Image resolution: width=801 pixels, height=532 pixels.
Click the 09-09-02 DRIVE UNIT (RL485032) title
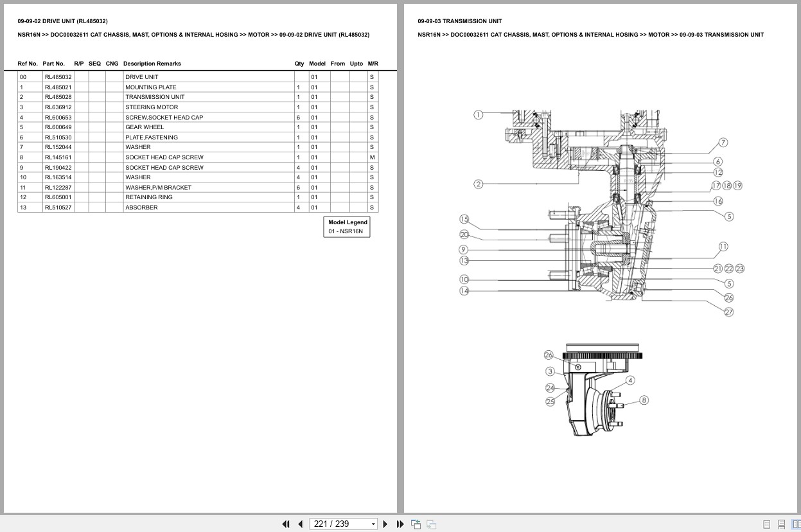click(62, 21)
